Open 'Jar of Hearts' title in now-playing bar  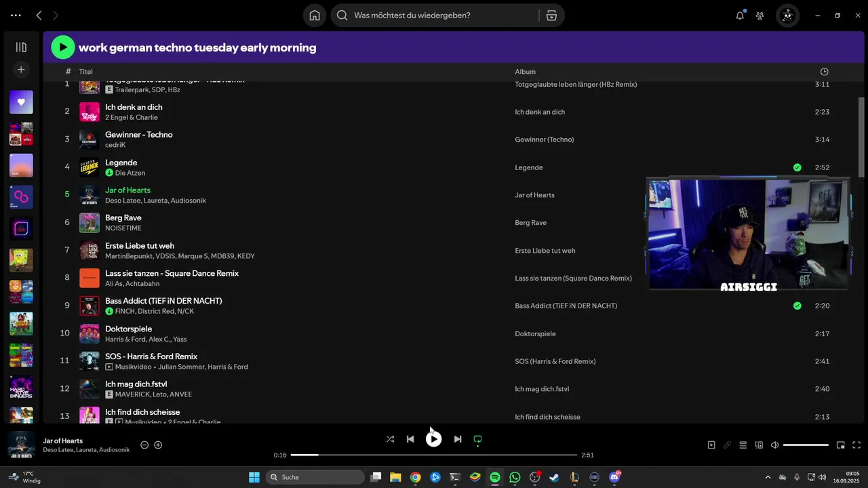click(63, 441)
